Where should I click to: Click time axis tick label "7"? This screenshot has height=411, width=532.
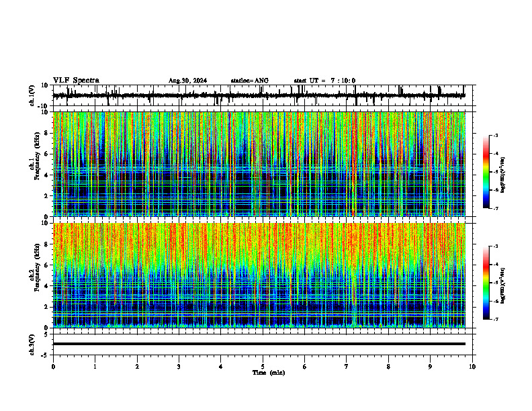tap(347, 367)
